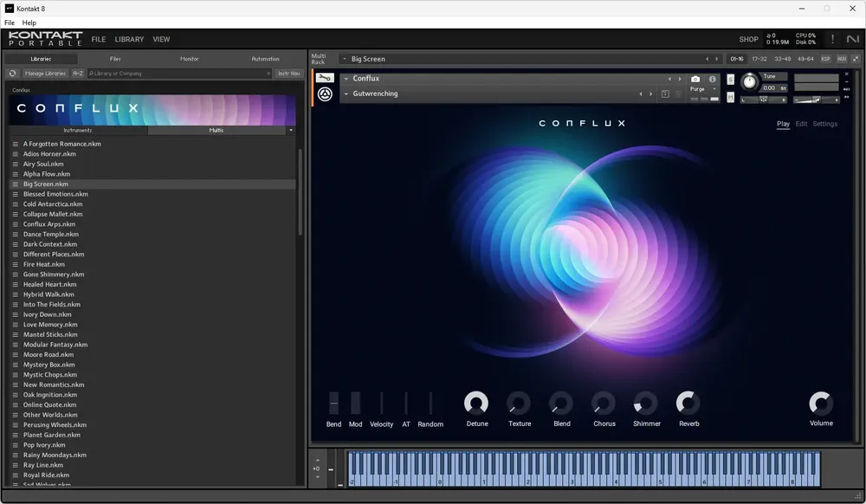The image size is (866, 504).
Task: Switch to the Files tab
Action: [x=115, y=59]
